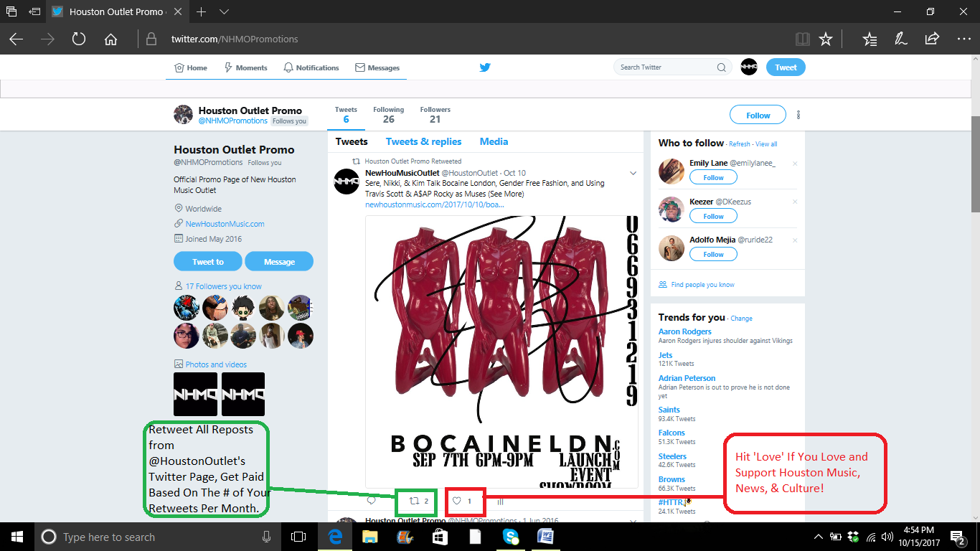The image size is (980, 551).
Task: Click the Message button on profile
Action: 279,261
